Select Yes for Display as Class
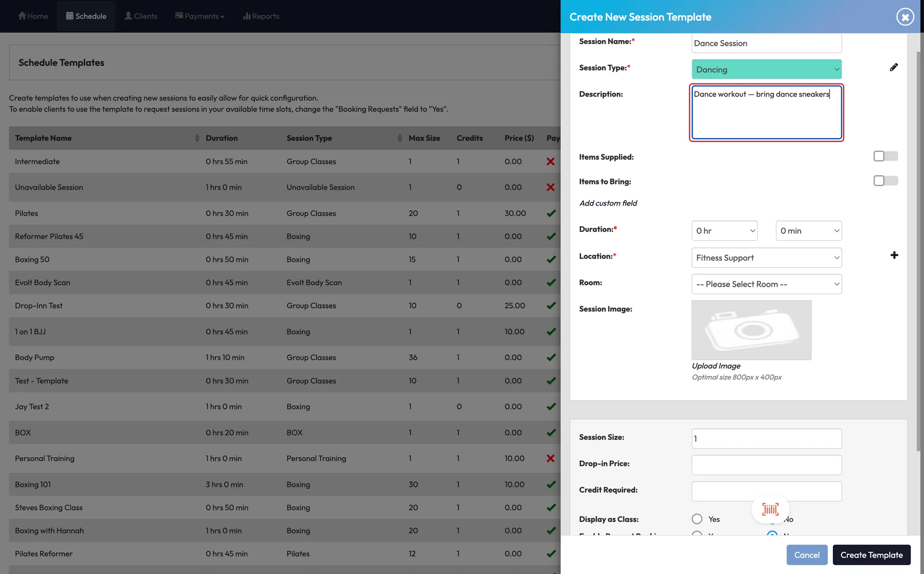The width and height of the screenshot is (924, 574). pos(697,519)
